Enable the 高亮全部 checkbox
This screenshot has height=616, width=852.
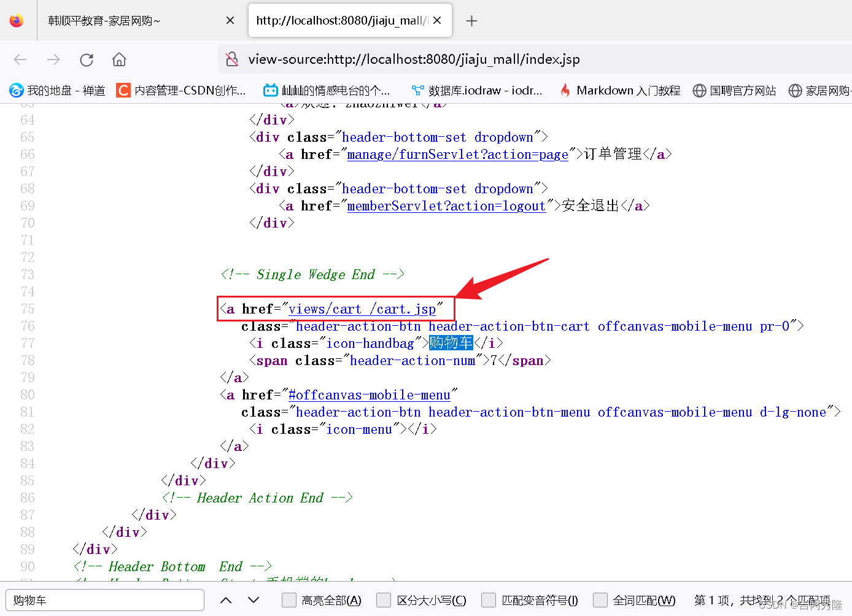pos(289,600)
